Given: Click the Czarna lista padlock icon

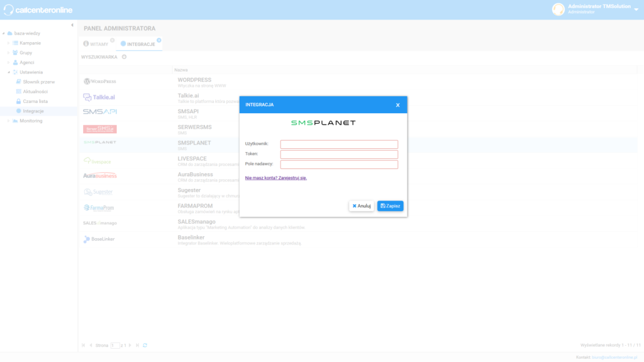Looking at the screenshot, I should click(x=19, y=101).
